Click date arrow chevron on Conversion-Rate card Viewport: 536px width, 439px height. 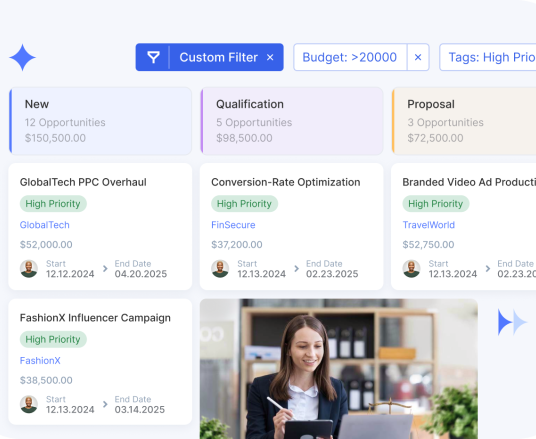coord(297,269)
